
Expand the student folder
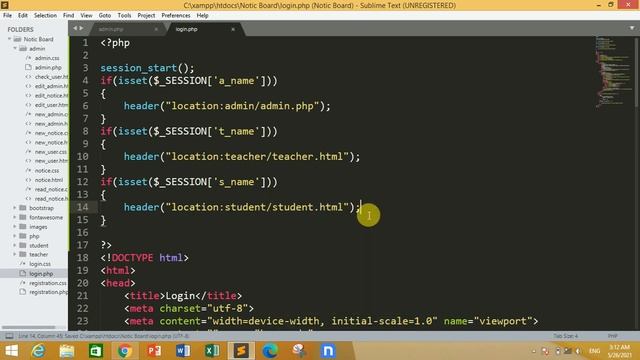[x=15, y=246]
